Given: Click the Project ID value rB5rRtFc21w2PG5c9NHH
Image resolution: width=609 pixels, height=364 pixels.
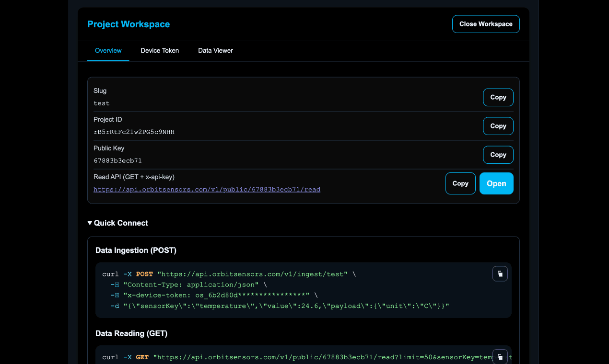Looking at the screenshot, I should [x=134, y=132].
